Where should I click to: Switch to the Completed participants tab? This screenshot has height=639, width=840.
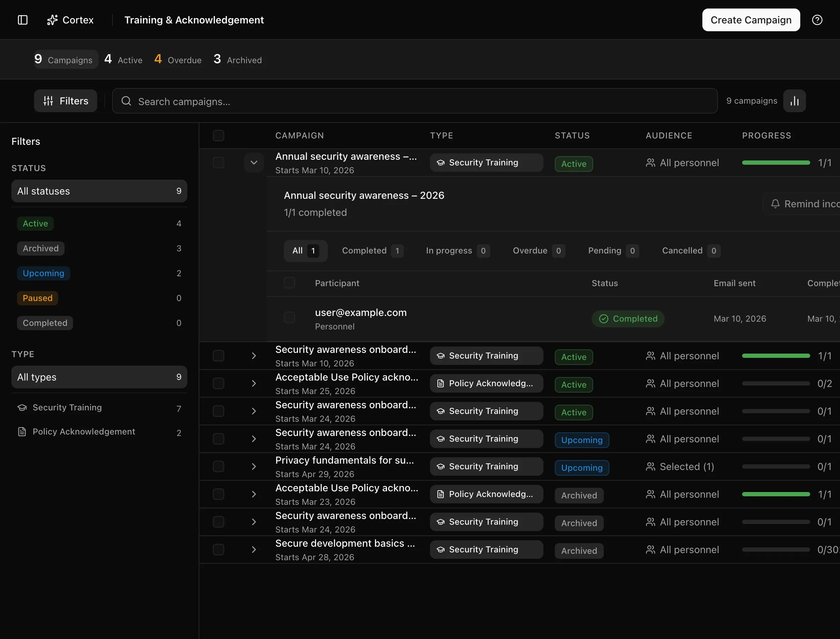point(372,251)
